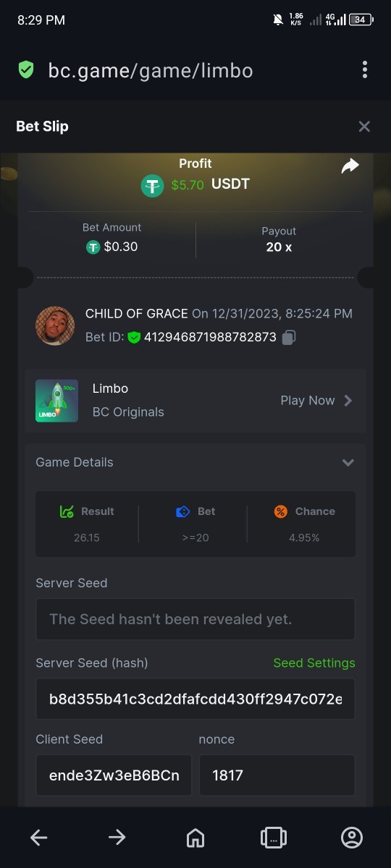Open the browser home page icon
The height and width of the screenshot is (868, 391).
pyautogui.click(x=195, y=838)
